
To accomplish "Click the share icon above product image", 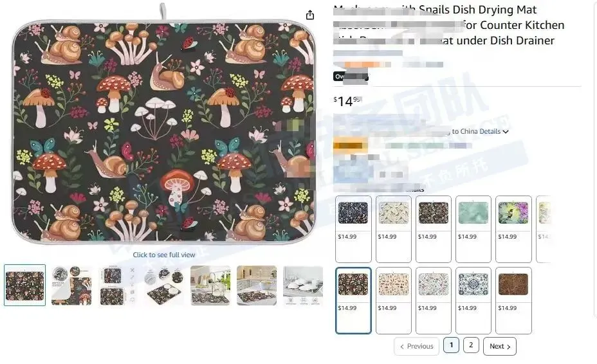I will tap(310, 15).
